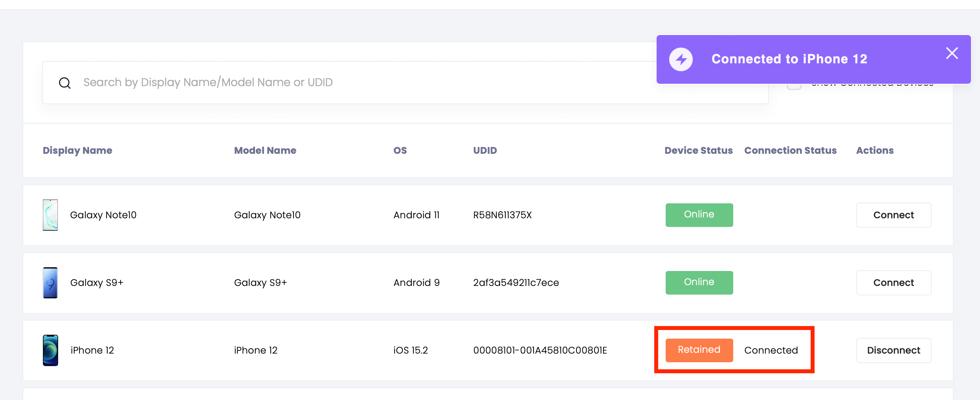Select the UDID R58N611375X

click(x=502, y=215)
